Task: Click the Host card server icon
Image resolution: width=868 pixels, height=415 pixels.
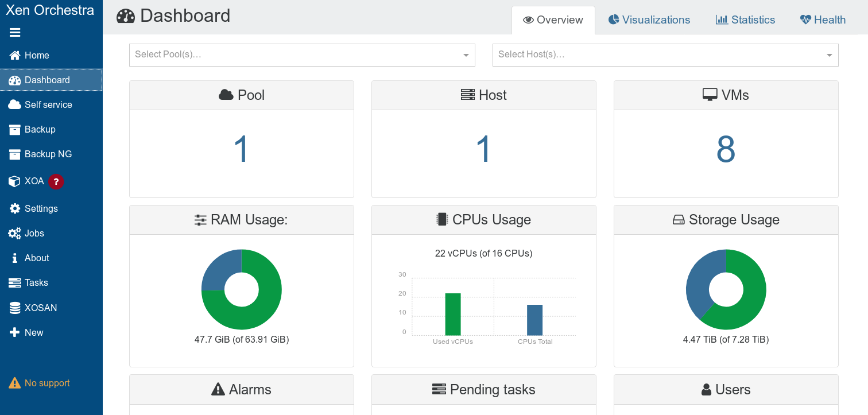Action: [468, 95]
